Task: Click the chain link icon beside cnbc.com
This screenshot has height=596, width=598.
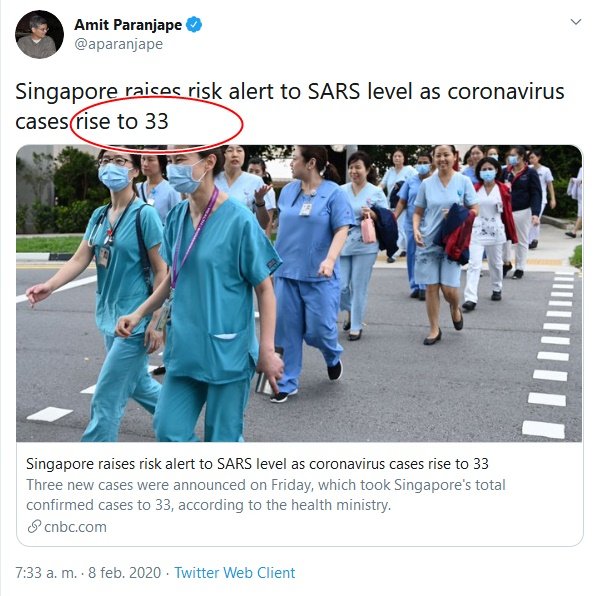Action: click(x=34, y=527)
